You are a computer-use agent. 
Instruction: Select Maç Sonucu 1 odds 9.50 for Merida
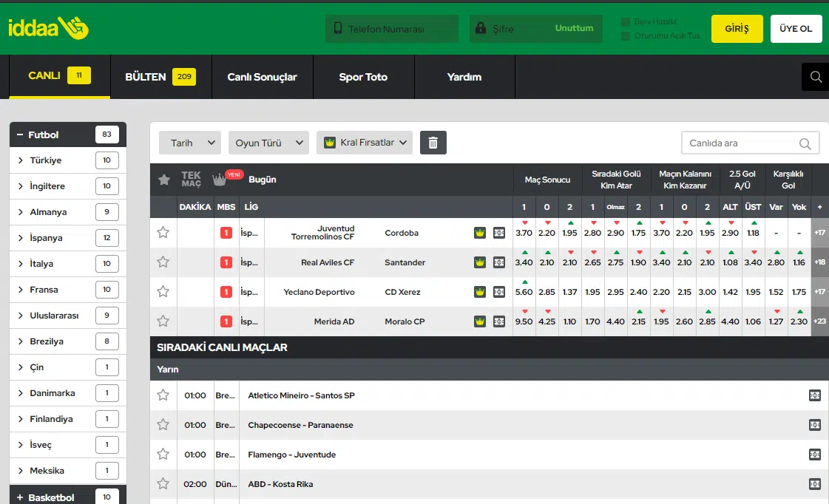point(524,321)
